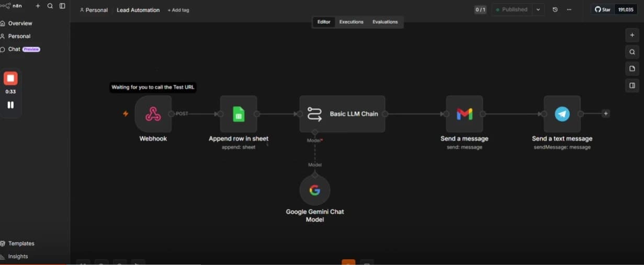Pause the screen recording

tap(10, 105)
